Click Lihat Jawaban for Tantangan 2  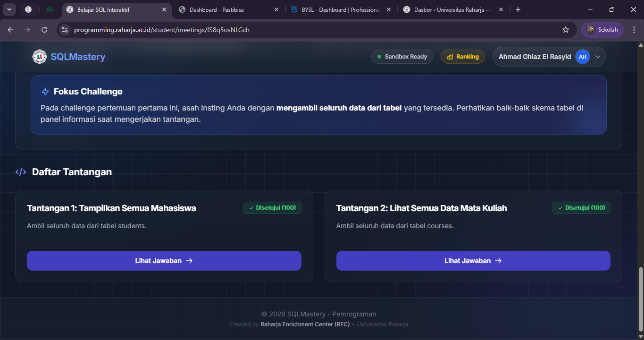coord(473,261)
